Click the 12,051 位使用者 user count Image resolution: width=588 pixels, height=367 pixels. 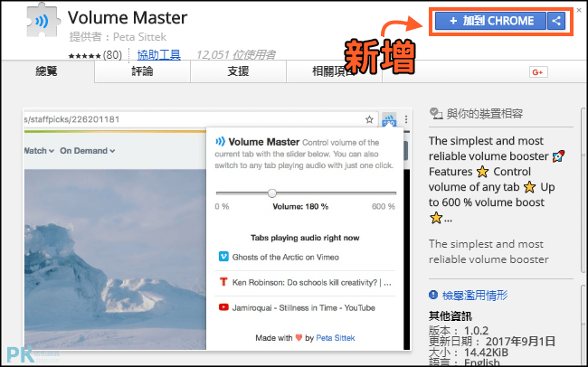point(236,55)
